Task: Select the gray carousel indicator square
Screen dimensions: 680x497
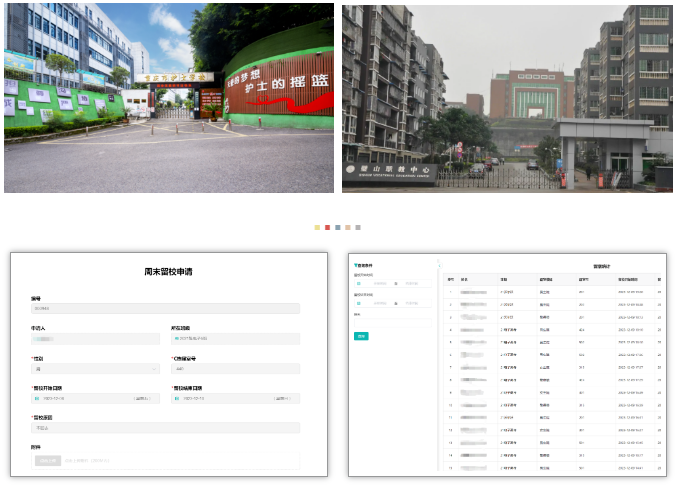Action: [358, 228]
